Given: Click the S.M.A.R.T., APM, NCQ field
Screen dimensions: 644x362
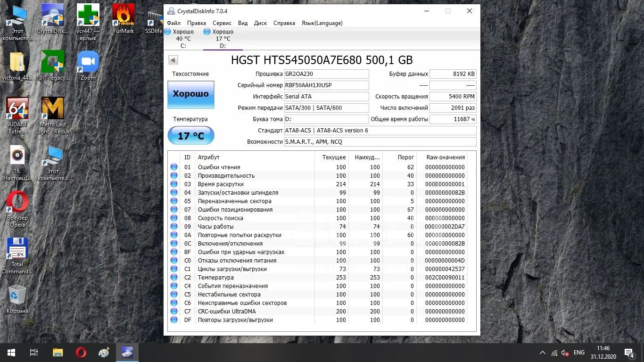Looking at the screenshot, I should click(380, 142).
